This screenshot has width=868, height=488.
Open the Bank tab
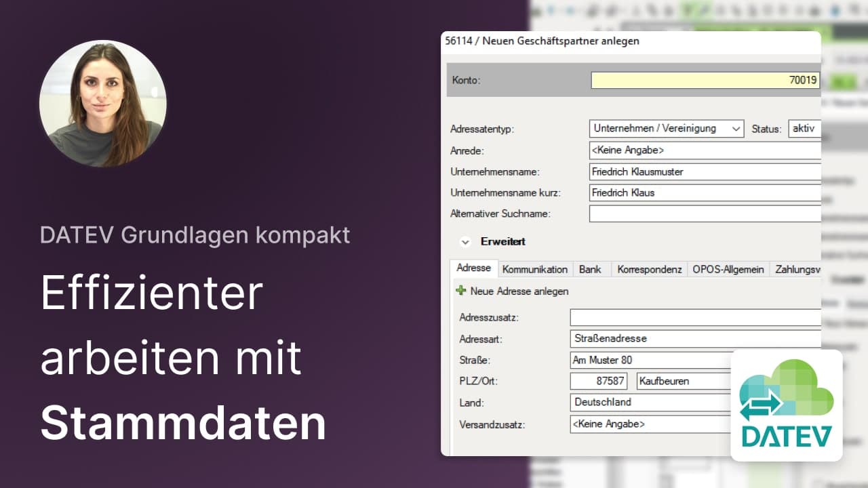tap(591, 269)
